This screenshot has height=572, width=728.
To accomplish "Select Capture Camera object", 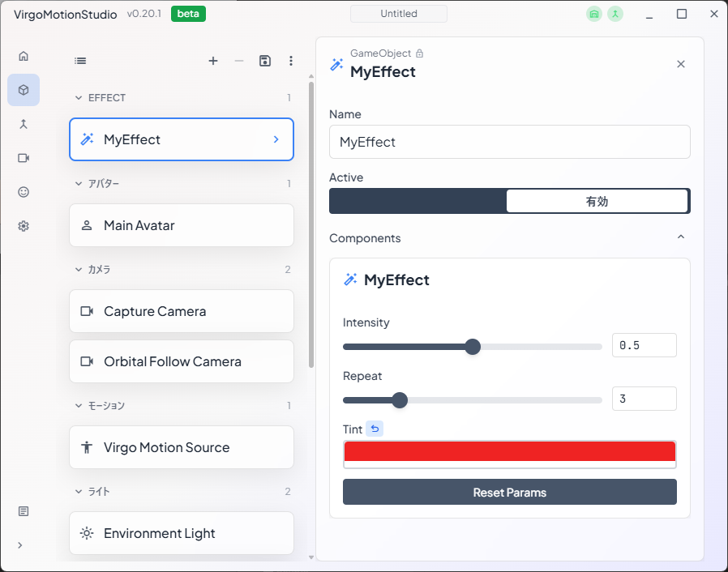I will click(182, 311).
